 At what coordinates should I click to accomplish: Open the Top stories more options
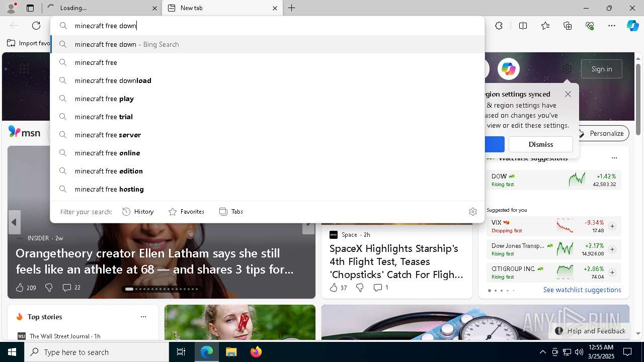pyautogui.click(x=143, y=317)
